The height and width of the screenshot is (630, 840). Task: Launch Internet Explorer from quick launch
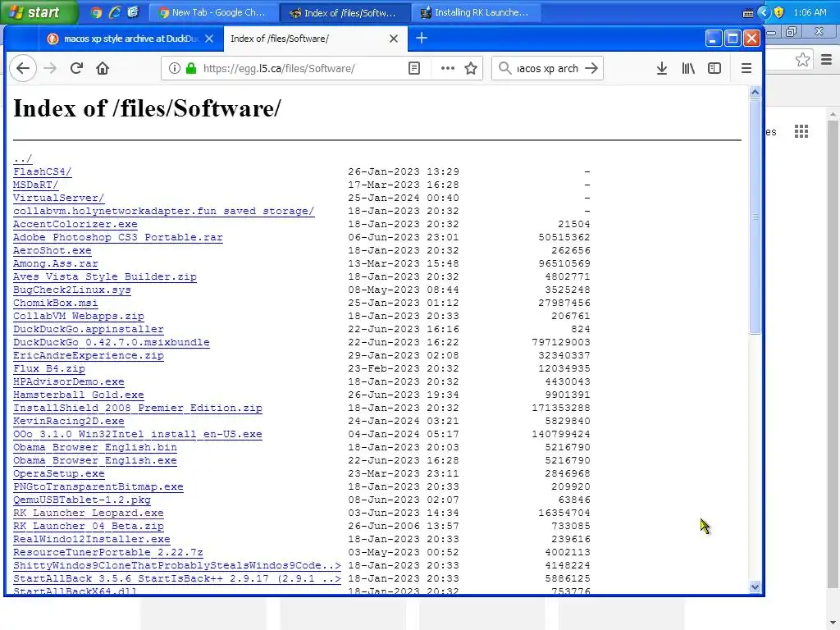point(115,12)
